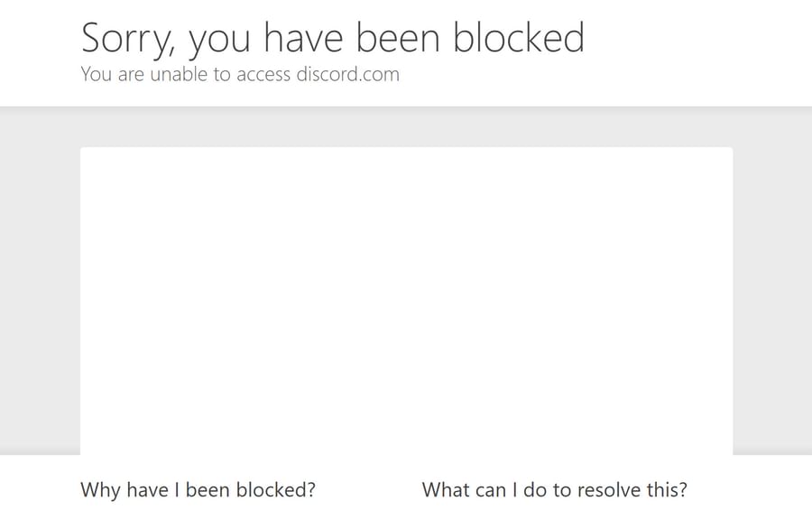Click inside the empty white content panel
Image resolution: width=812 pixels, height=510 pixels.
[x=407, y=301]
